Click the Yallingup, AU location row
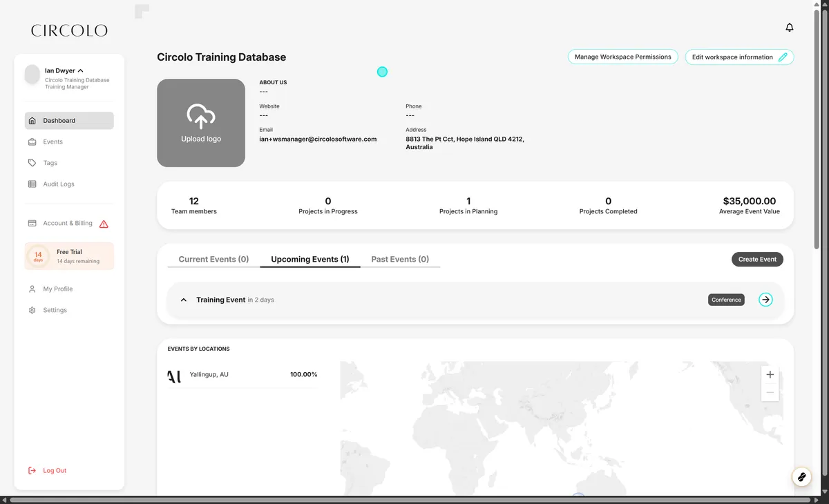829x504 pixels. (242, 375)
